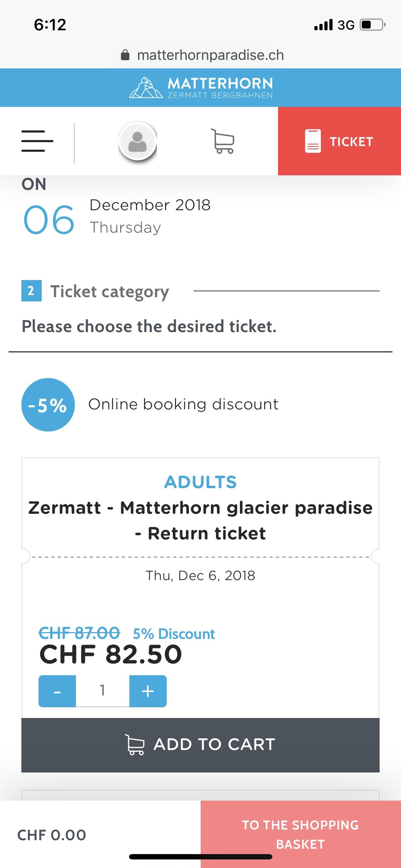
Task: Select the date 06 December 2018
Action: point(49,219)
